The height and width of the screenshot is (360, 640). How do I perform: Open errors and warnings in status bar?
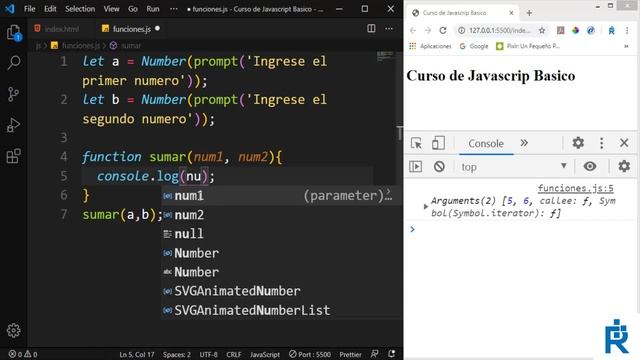pyautogui.click(x=23, y=354)
